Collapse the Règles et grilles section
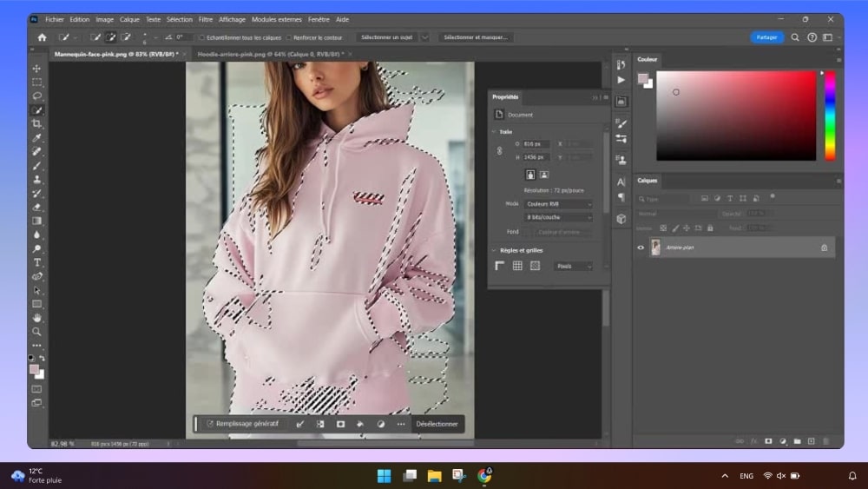The width and height of the screenshot is (868, 489). pos(494,250)
